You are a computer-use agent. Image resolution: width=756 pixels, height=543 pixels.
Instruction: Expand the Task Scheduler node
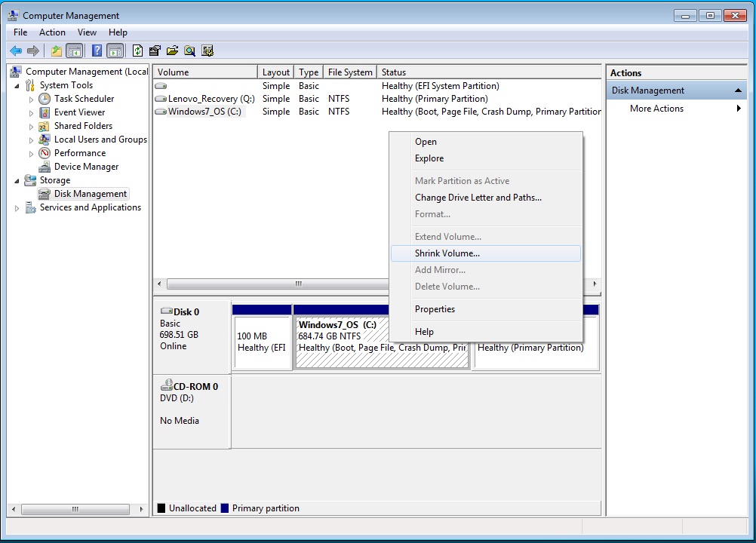point(32,100)
